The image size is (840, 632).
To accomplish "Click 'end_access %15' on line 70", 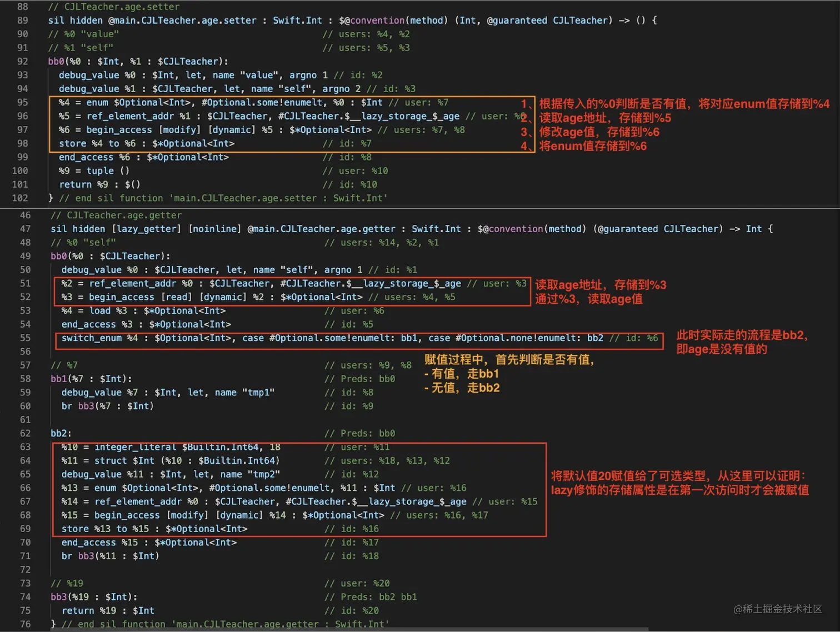I will point(99,542).
